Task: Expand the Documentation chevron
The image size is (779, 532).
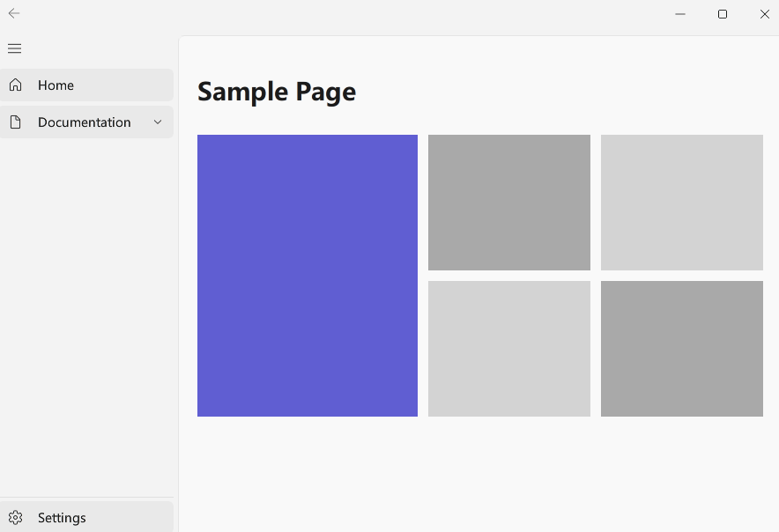Action: pos(158,122)
